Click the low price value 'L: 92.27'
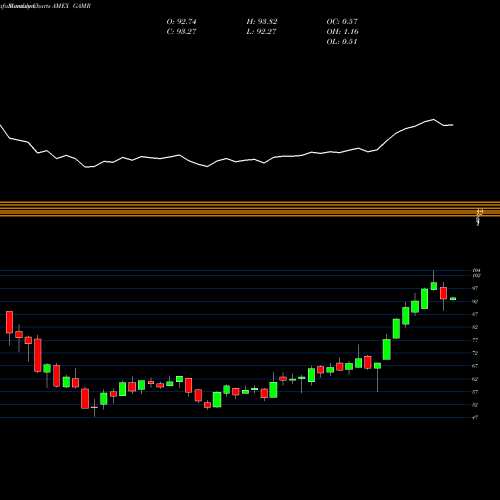The height and width of the screenshot is (500, 500). click(x=262, y=32)
